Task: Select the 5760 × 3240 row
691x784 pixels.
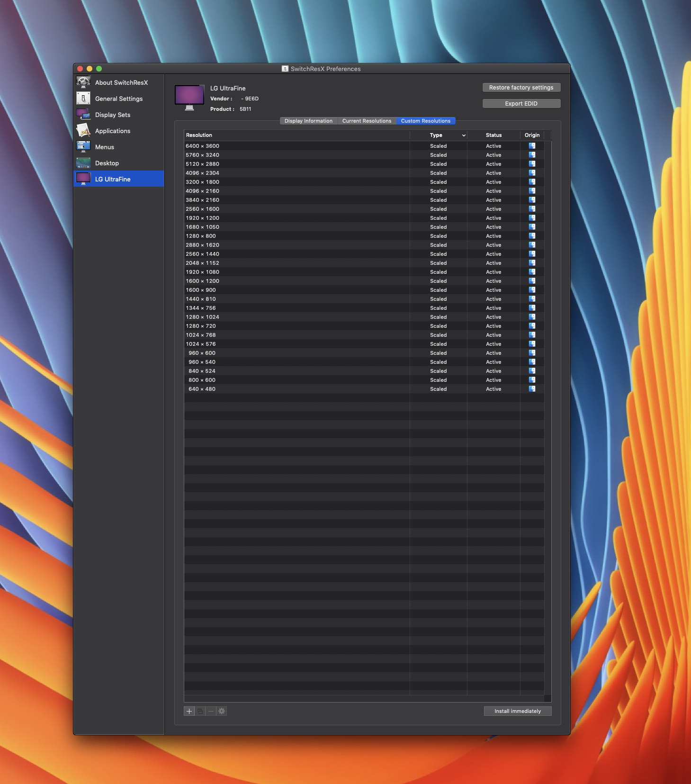Action: [x=364, y=155]
